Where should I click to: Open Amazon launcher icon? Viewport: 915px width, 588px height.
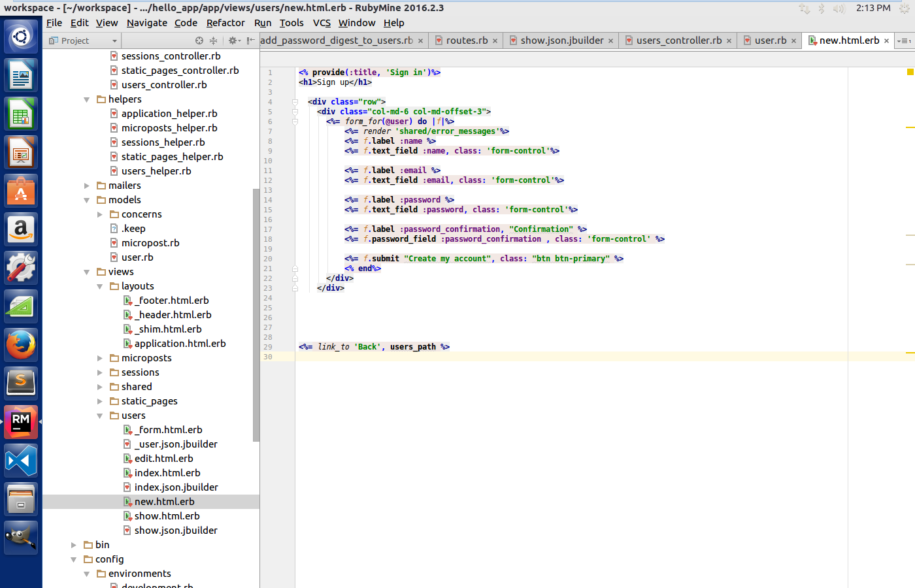point(21,229)
